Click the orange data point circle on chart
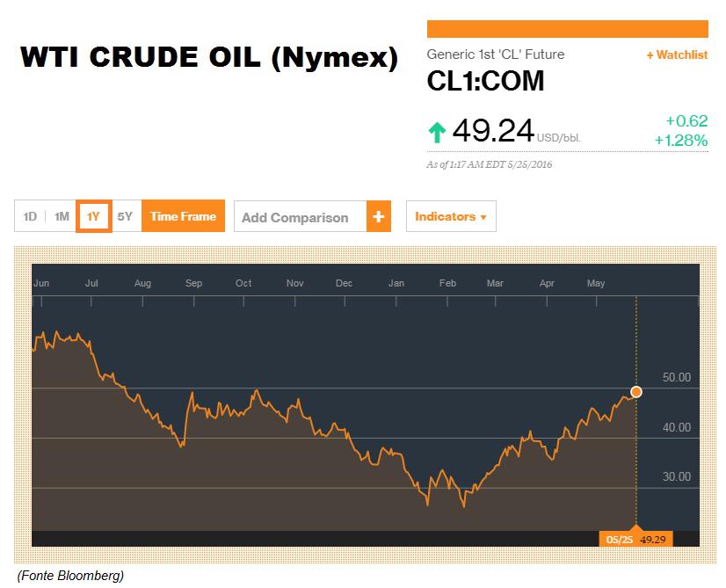This screenshot has width=726, height=588. [636, 392]
